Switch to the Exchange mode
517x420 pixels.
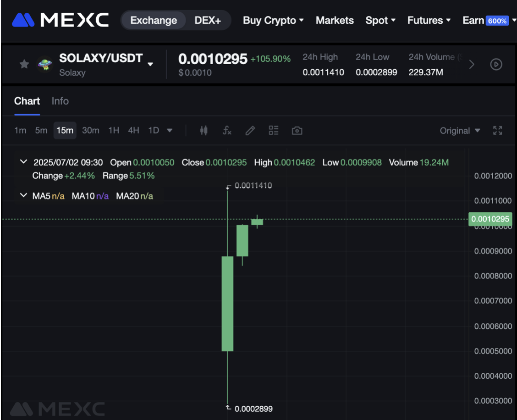[154, 21]
